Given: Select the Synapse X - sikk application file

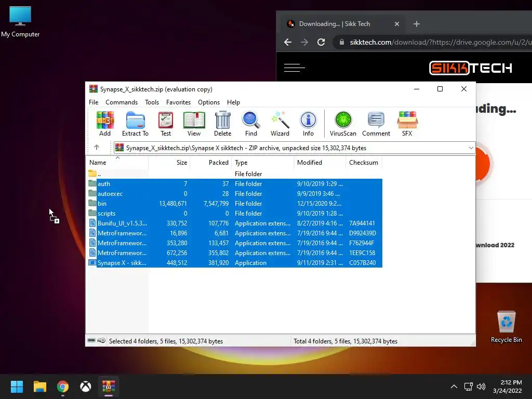Looking at the screenshot, I should point(234,262).
